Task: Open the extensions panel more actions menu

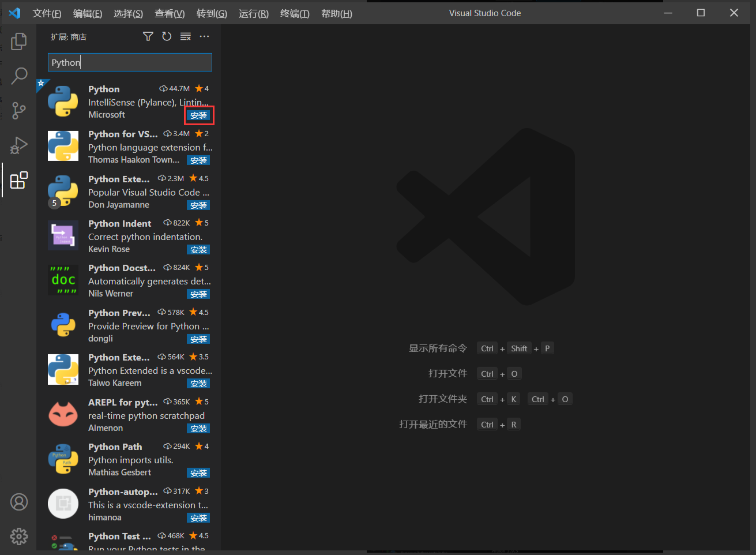Action: pos(205,36)
